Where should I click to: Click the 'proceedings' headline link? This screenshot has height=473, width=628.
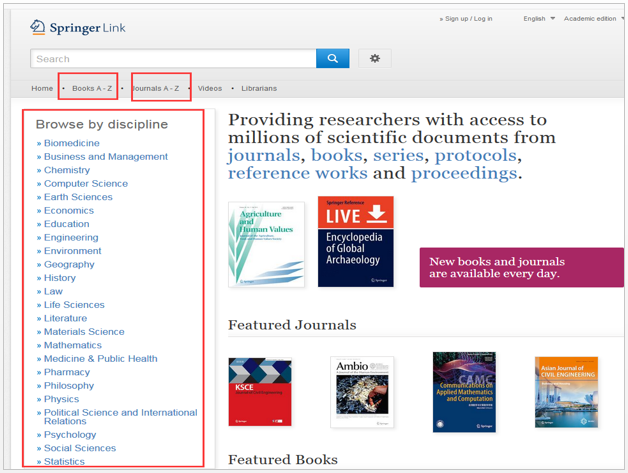click(464, 173)
